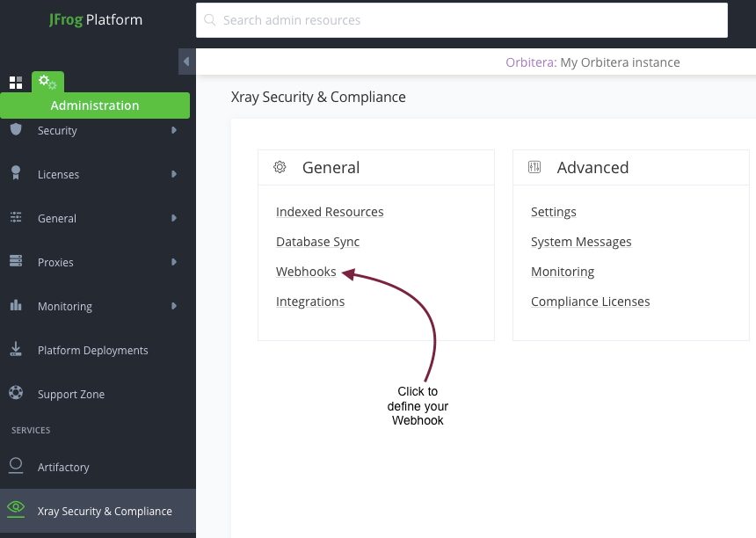The image size is (756, 538).
Task: Focus the Search admin resources field
Action: pos(462,20)
